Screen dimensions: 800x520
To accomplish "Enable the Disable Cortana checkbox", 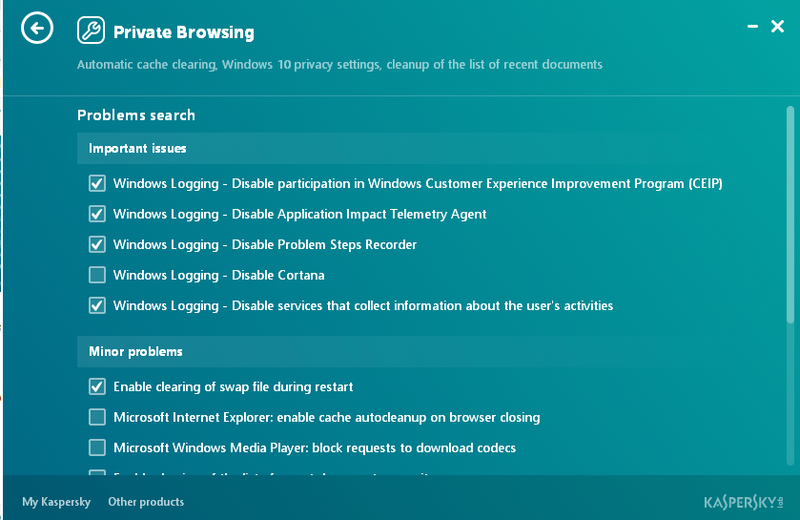I will click(x=97, y=275).
